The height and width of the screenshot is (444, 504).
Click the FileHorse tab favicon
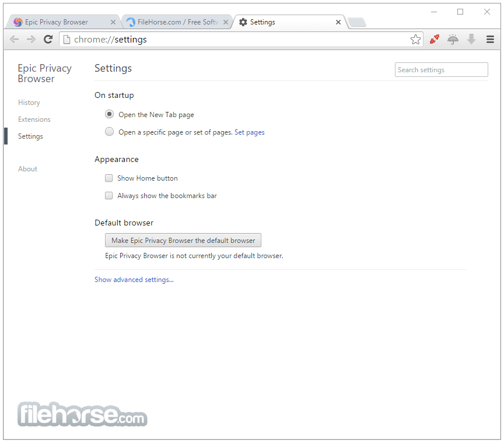pyautogui.click(x=131, y=22)
